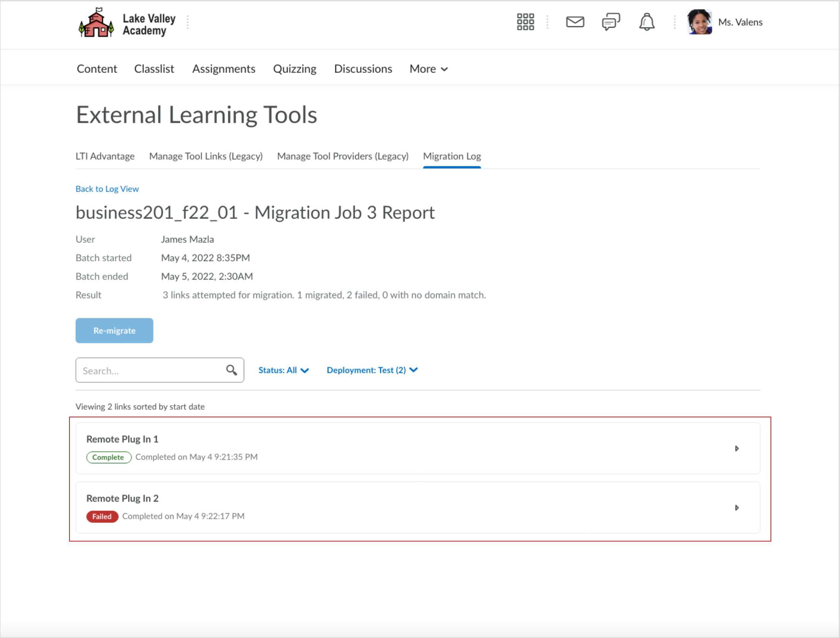
Task: Click the search magnifier icon
Action: (232, 370)
